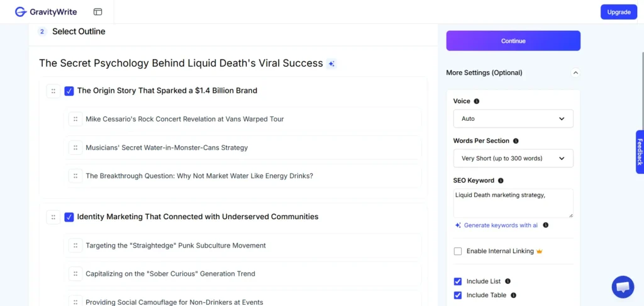Click inside the SEO Keyword text field

point(513,203)
